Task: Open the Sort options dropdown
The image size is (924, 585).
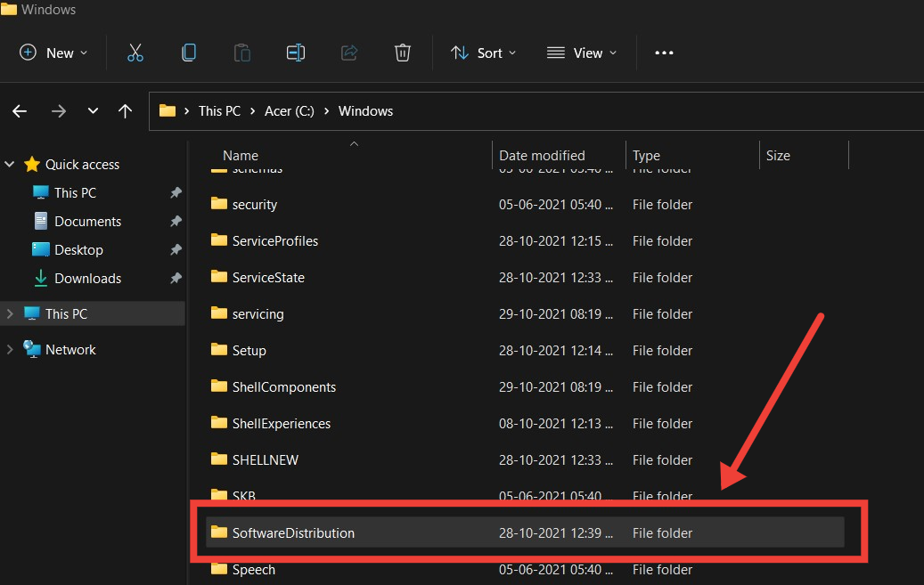Action: [484, 53]
